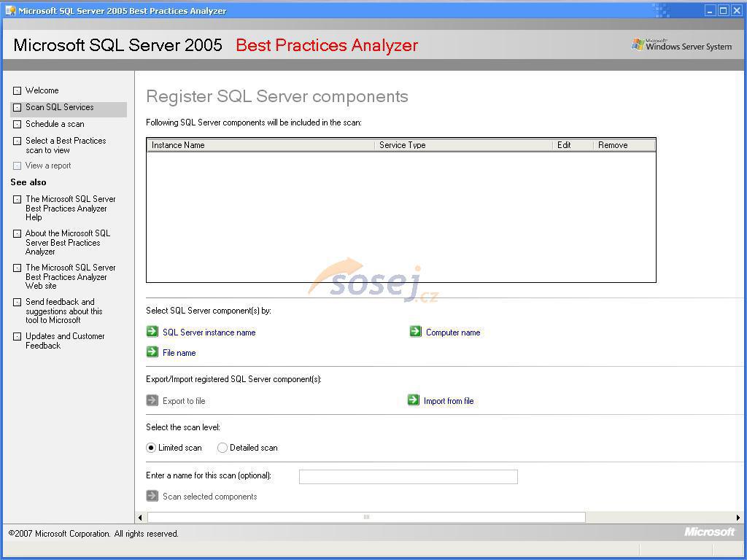Screen dimensions: 747x560
Task: Open the Welcome page
Action: 42,90
